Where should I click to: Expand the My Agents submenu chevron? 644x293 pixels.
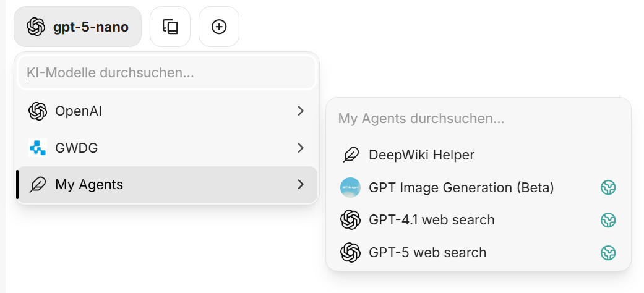pos(301,184)
